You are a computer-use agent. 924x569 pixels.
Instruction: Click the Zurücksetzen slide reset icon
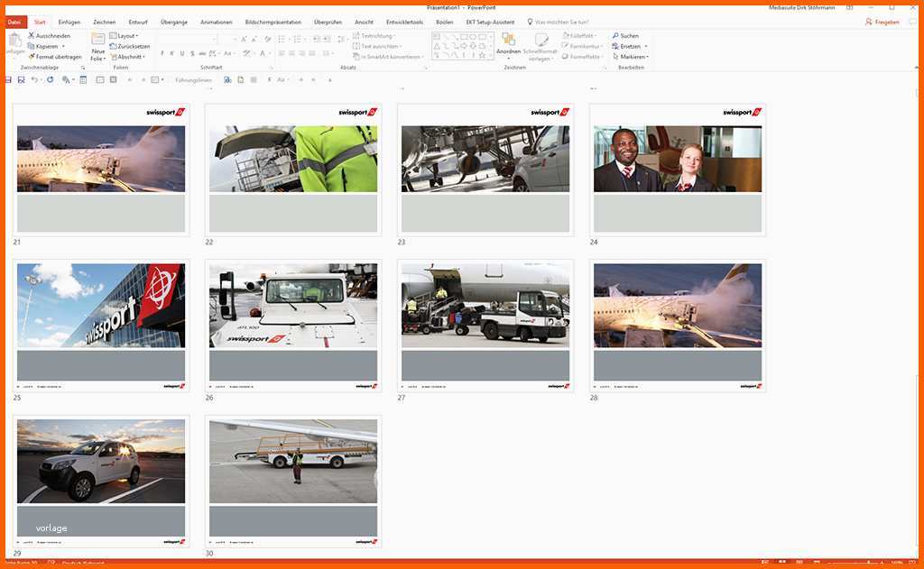(x=114, y=46)
